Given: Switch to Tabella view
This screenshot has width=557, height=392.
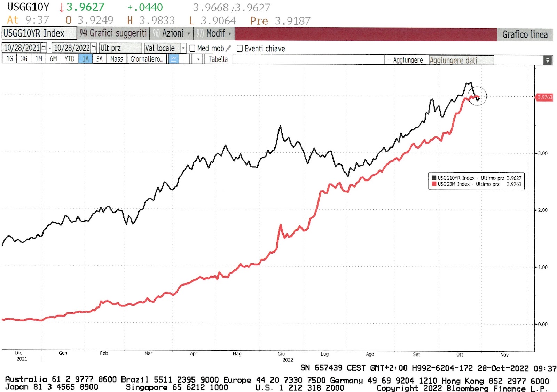Looking at the screenshot, I should coord(218,59).
